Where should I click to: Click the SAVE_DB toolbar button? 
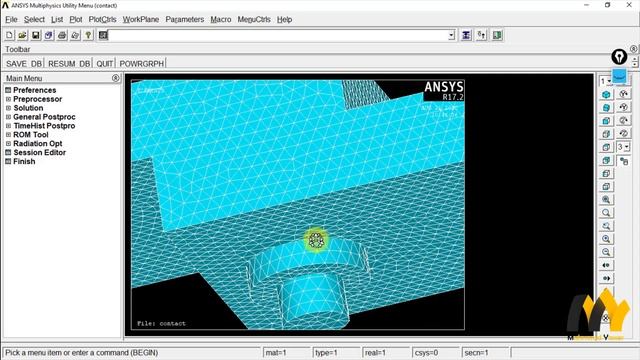coord(24,64)
